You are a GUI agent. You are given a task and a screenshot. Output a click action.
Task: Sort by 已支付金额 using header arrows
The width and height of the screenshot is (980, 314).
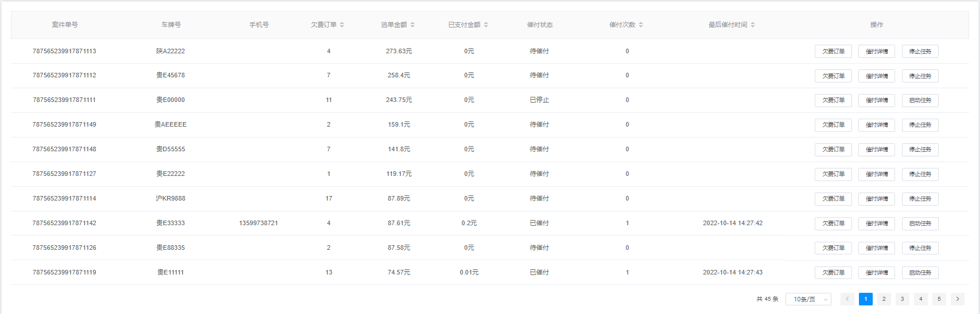pyautogui.click(x=486, y=25)
